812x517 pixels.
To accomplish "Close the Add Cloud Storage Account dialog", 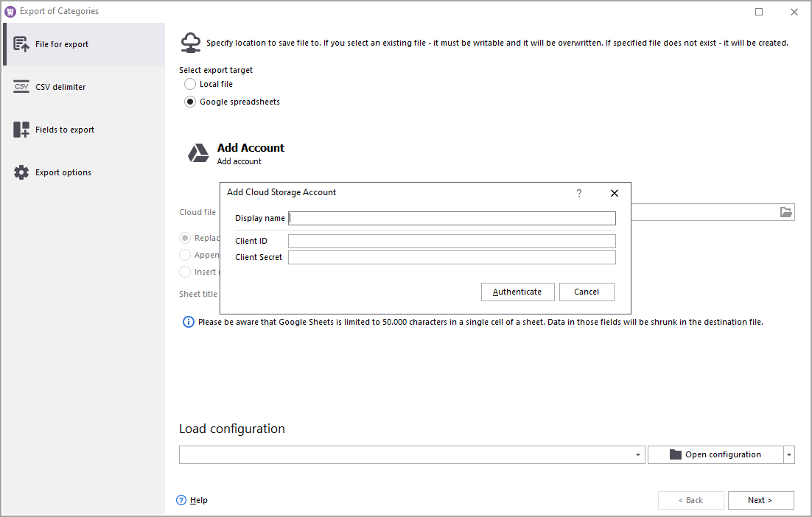I will tap(615, 193).
